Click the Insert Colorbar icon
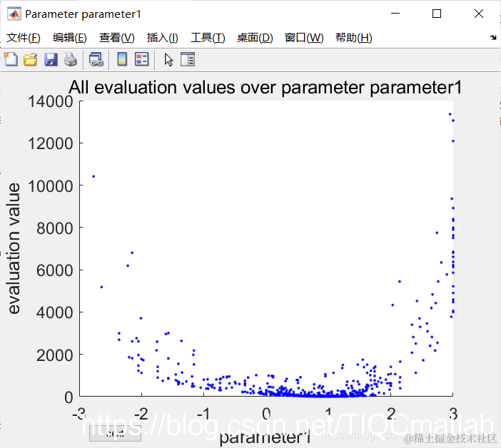 click(x=122, y=59)
